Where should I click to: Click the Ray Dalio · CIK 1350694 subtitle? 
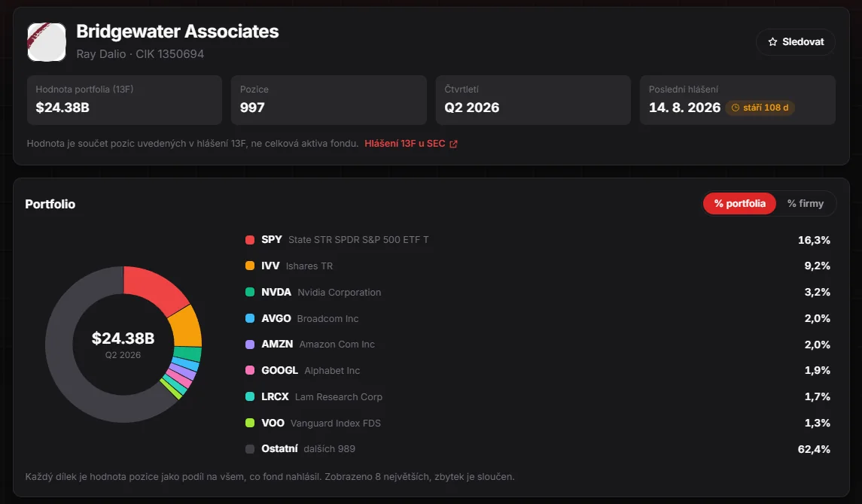pyautogui.click(x=140, y=54)
